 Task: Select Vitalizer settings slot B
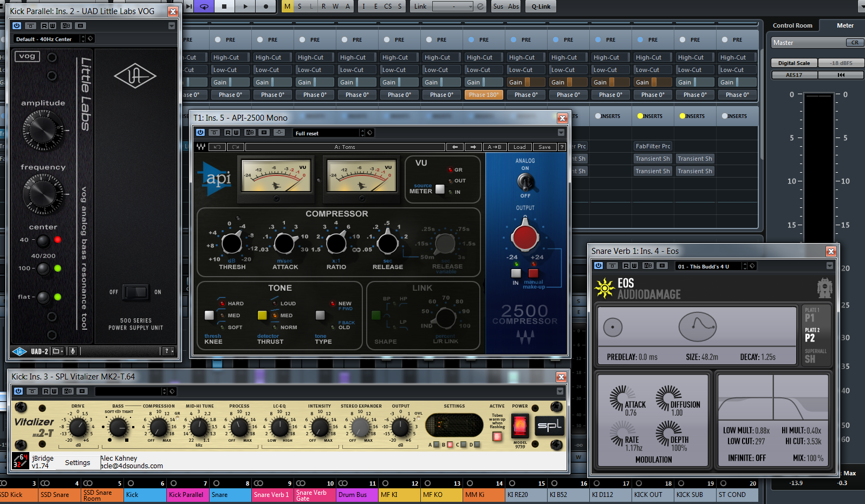[x=450, y=445]
